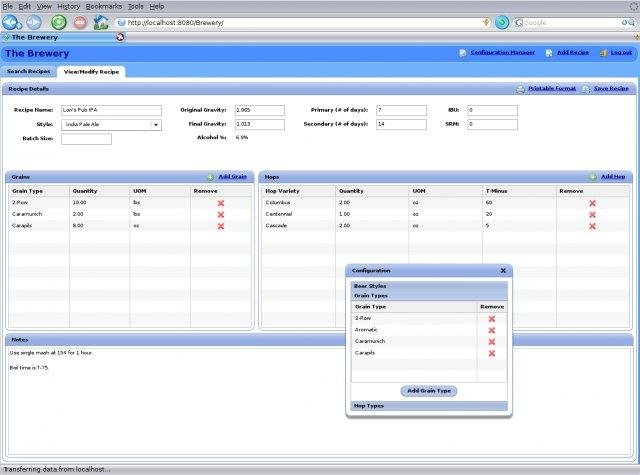Open the Help menu

(156, 7)
